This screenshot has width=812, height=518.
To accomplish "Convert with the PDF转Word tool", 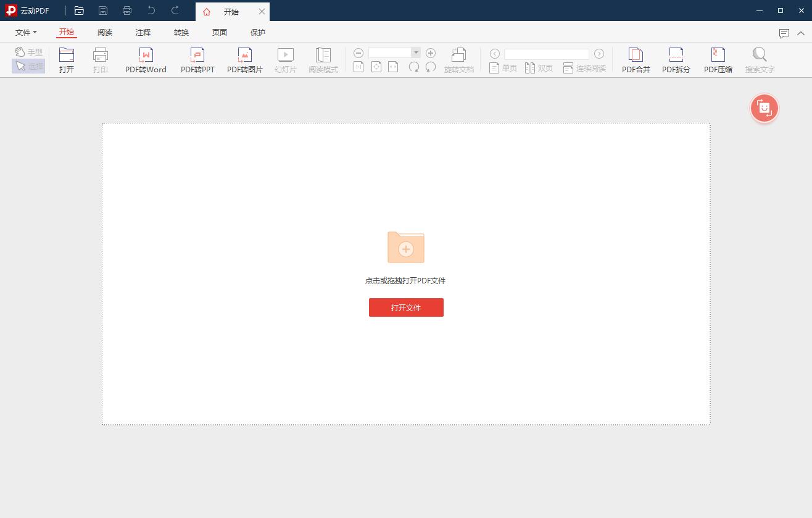I will (x=146, y=61).
